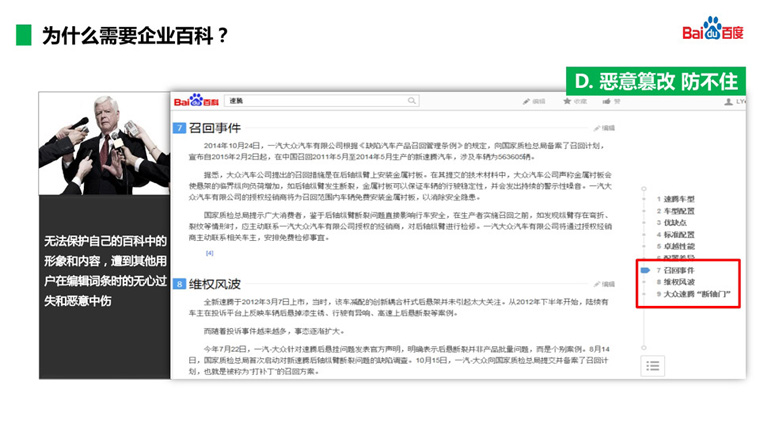Image resolution: width=760 pixels, height=428 pixels.
Task: Click the Baidu logo on the slide
Action: [x=712, y=28]
